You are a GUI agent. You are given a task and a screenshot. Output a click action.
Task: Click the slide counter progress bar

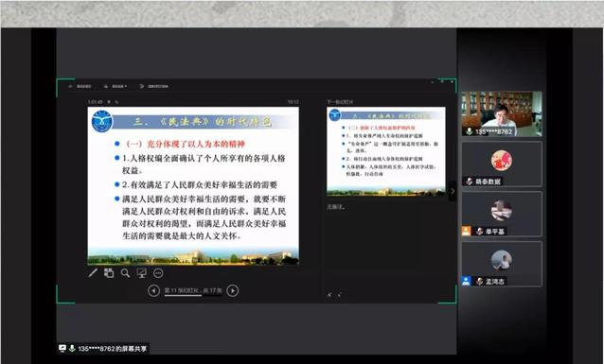click(193, 291)
